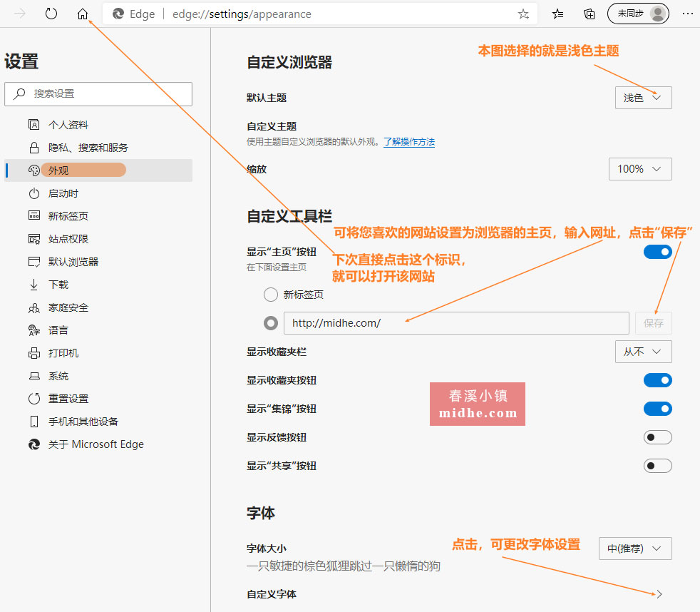Click the homepage URL input field
This screenshot has height=612, width=700.
click(x=456, y=323)
